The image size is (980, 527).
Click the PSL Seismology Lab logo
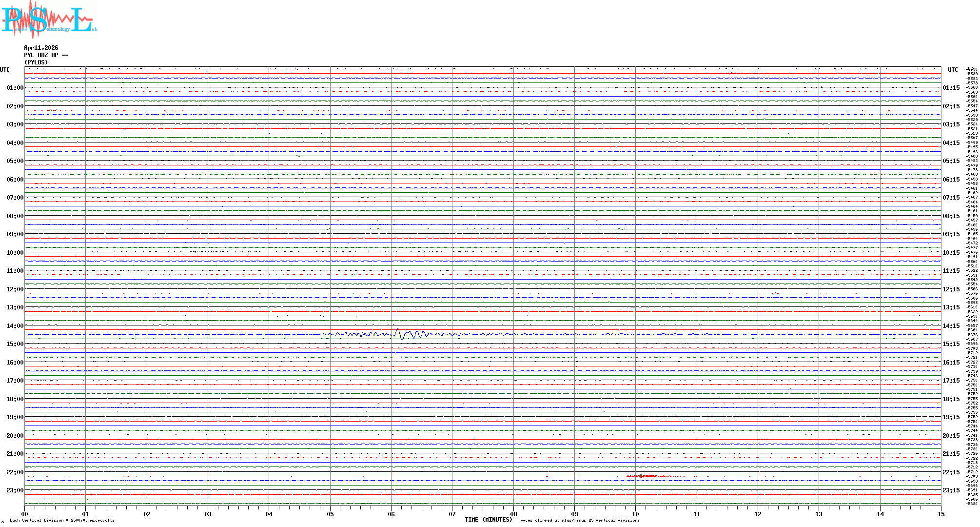(x=49, y=20)
